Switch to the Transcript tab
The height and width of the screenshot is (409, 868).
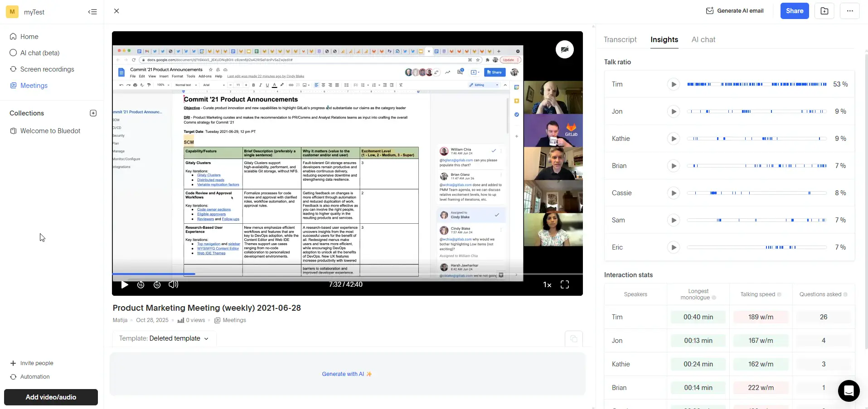(620, 40)
